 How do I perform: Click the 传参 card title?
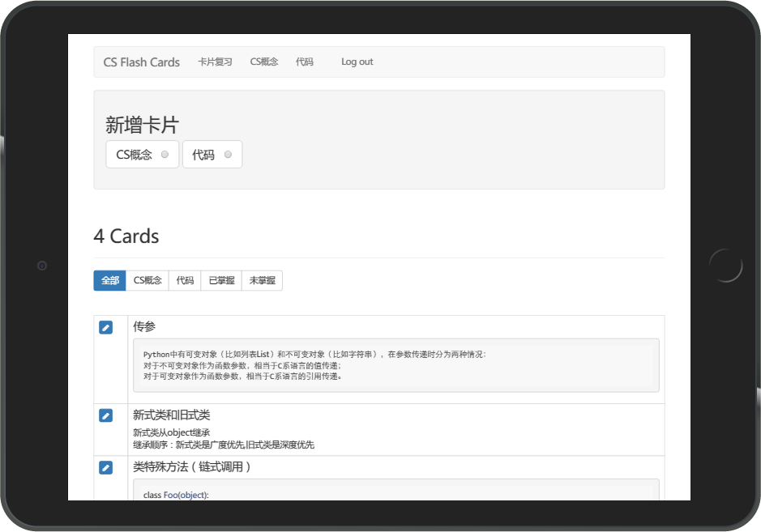point(145,327)
